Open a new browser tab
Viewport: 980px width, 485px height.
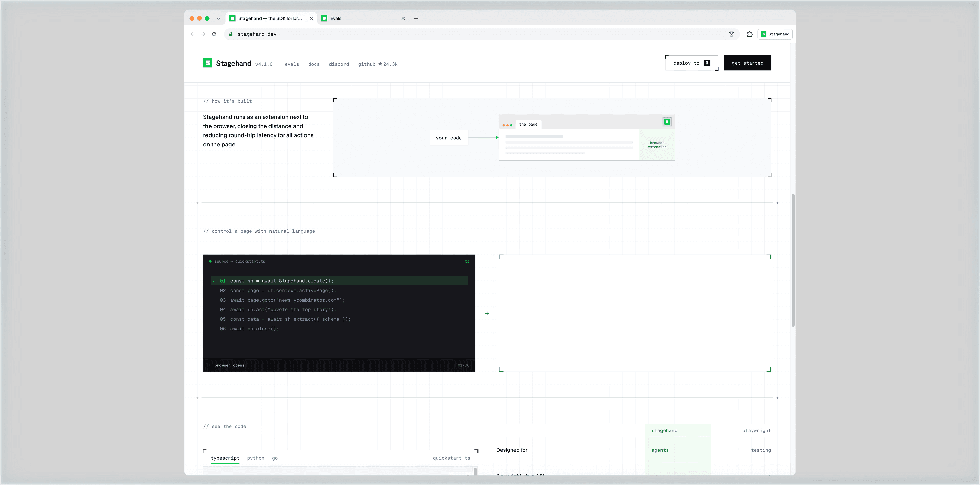416,18
